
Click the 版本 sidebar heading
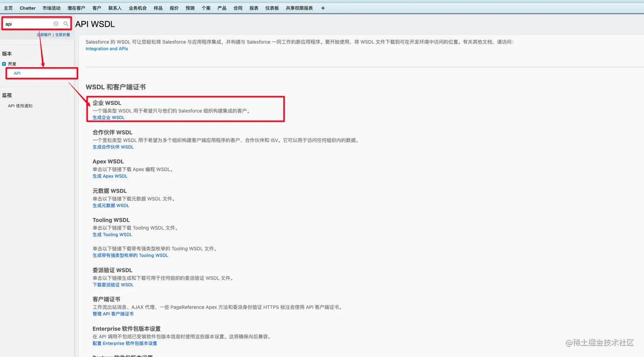coord(7,54)
